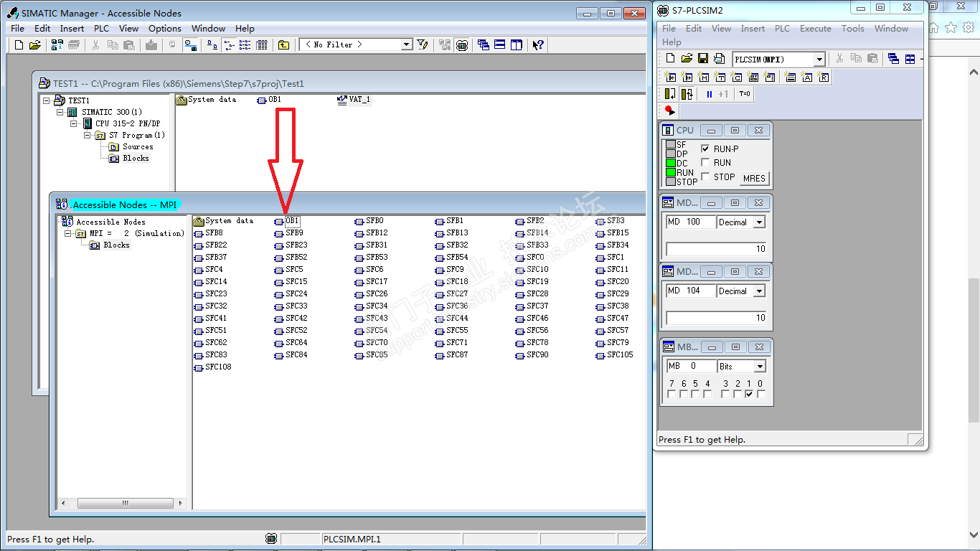Click the Cascade windows icon in SIMATIC Manager
This screenshot has width=980, height=551.
click(484, 44)
